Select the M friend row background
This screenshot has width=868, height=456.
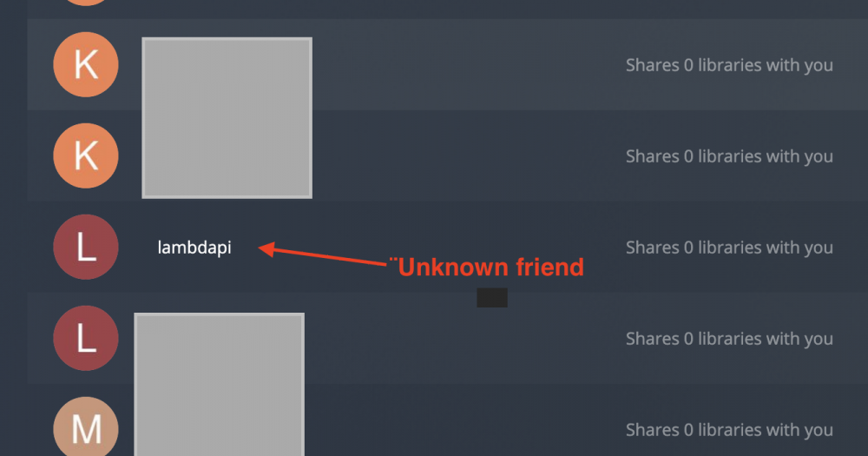click(447, 420)
